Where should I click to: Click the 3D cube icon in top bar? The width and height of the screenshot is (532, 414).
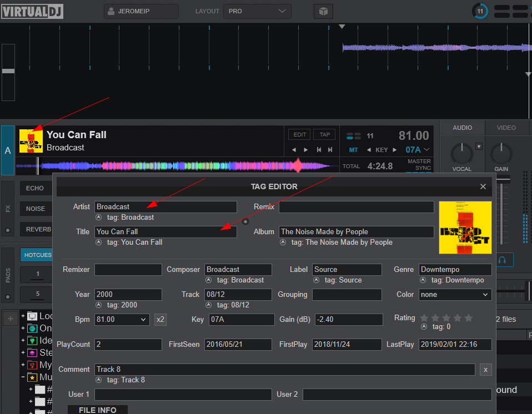pos(323,12)
